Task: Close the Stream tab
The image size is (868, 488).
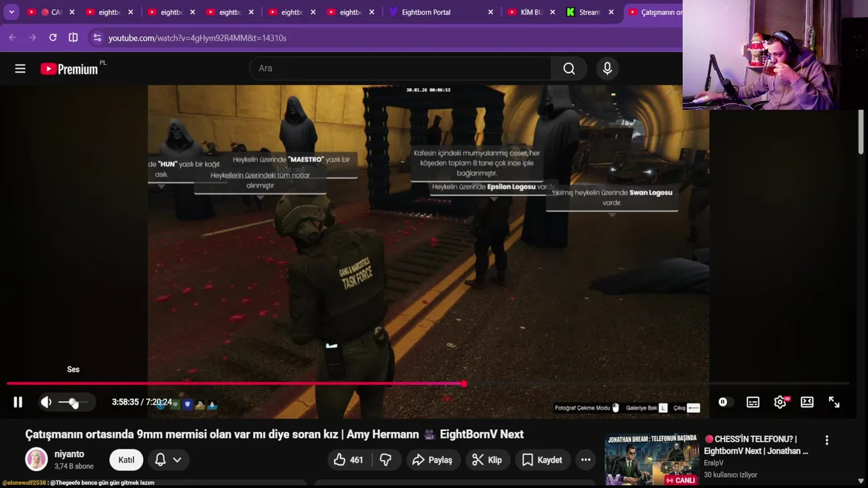Action: 611,12
